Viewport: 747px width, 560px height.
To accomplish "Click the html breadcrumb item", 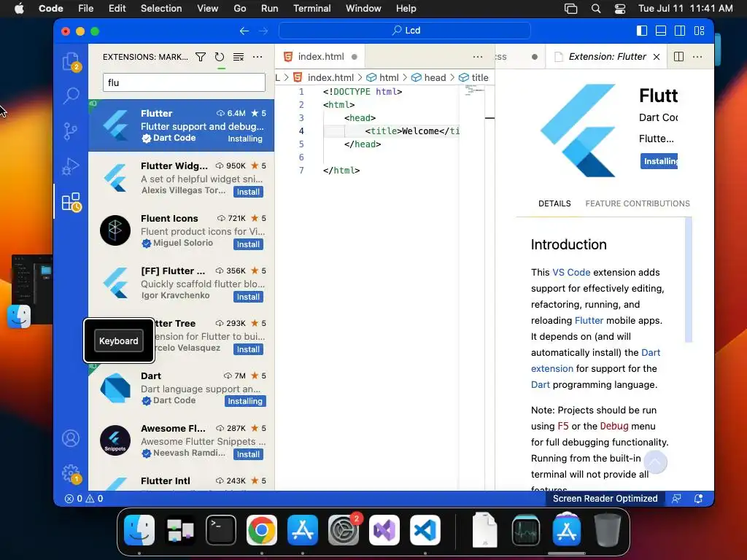I will click(x=382, y=77).
